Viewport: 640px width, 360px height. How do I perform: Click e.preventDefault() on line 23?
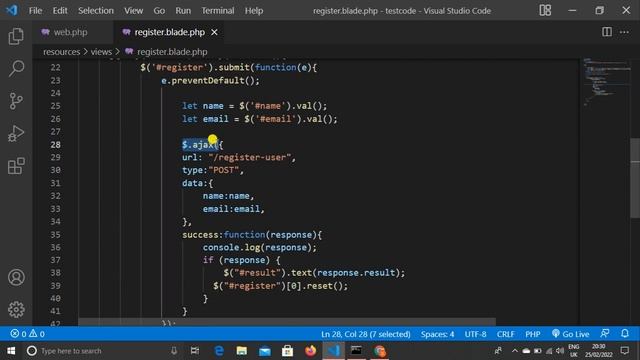coord(207,80)
